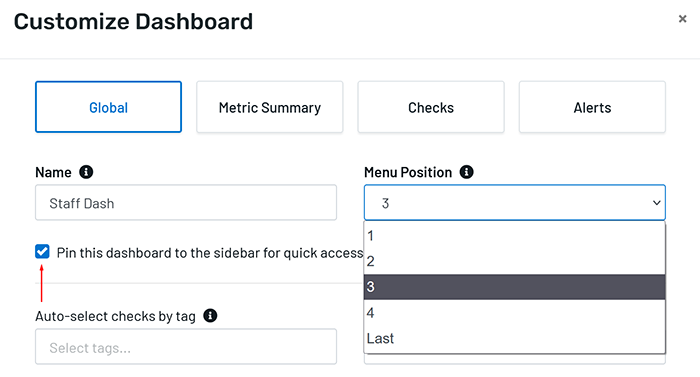
Task: Click the Auto-select checks by tag label
Action: 115,316
